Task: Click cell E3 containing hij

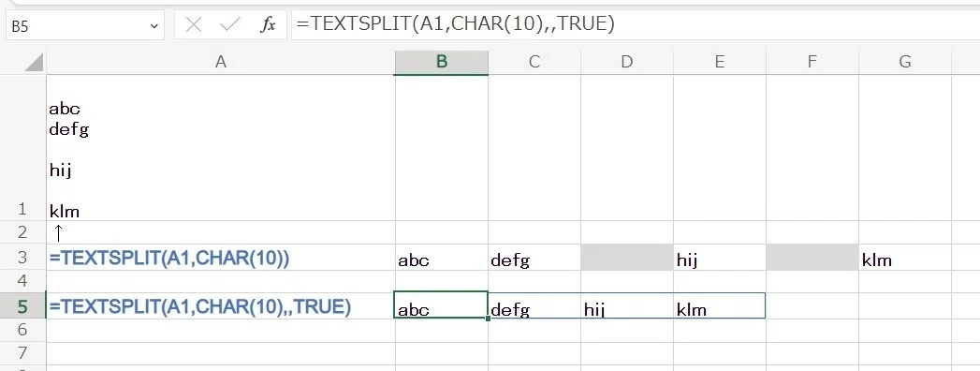Action: point(720,257)
